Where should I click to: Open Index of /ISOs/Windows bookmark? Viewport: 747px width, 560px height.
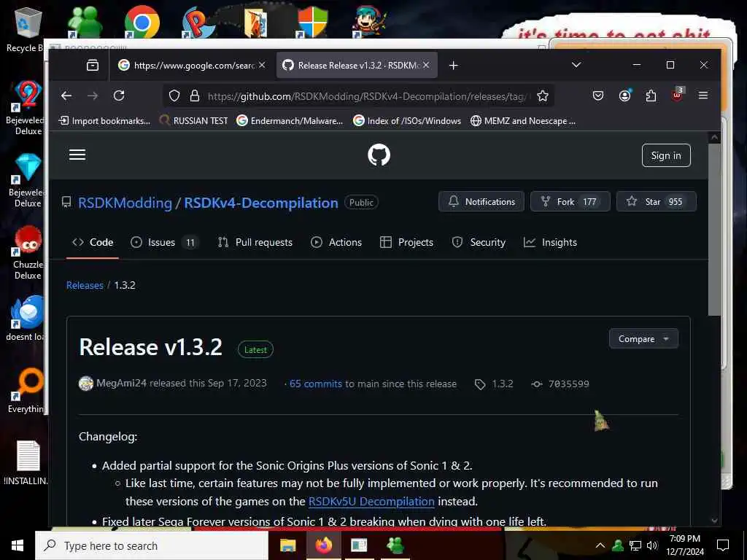(407, 121)
